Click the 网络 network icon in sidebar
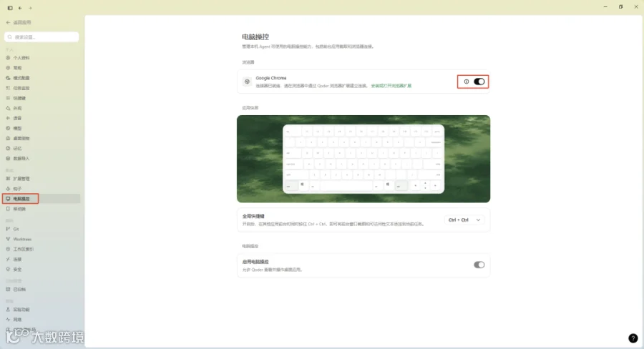The width and height of the screenshot is (644, 349). (8, 320)
